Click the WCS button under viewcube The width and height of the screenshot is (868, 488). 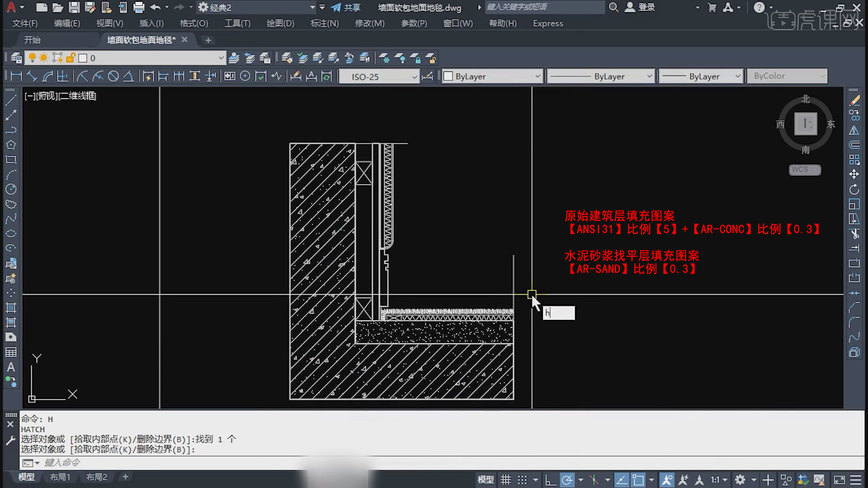pyautogui.click(x=804, y=169)
